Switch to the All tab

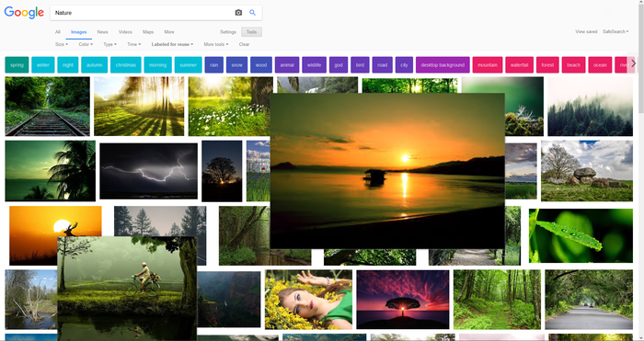pos(58,32)
